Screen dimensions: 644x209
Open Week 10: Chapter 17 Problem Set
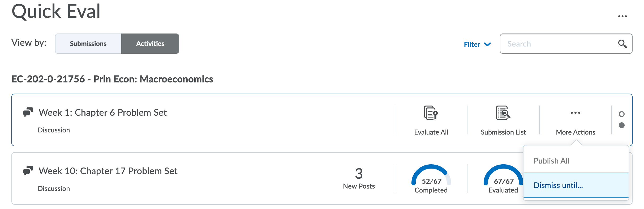[x=108, y=171]
